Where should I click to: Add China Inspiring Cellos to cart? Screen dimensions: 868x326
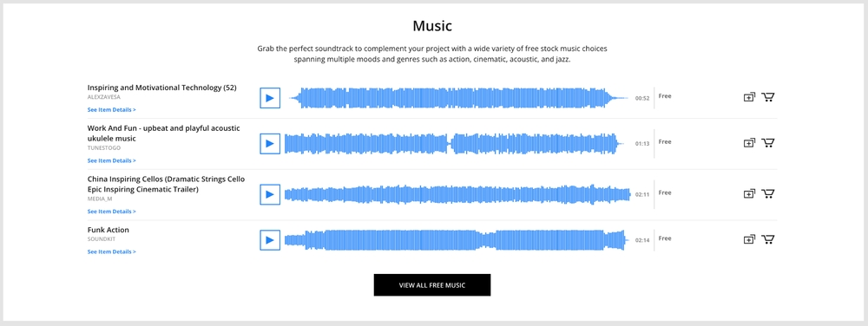[x=768, y=194]
